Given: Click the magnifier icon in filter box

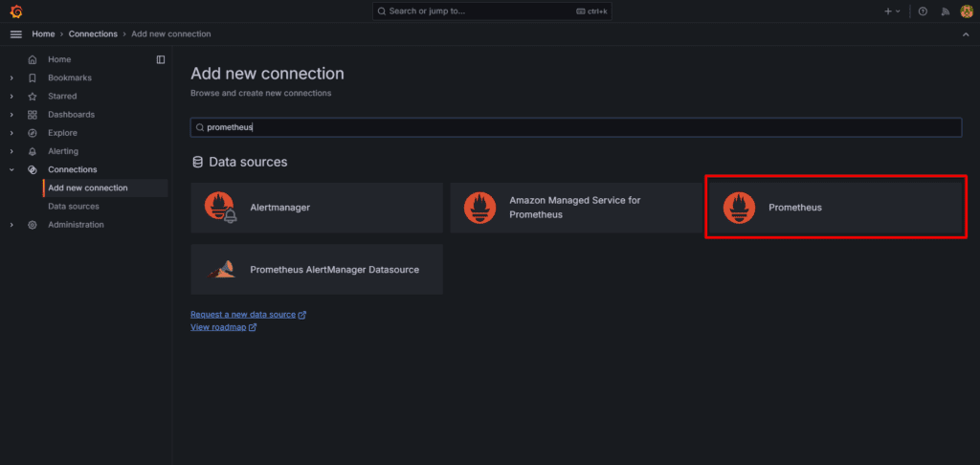Looking at the screenshot, I should click(x=200, y=127).
